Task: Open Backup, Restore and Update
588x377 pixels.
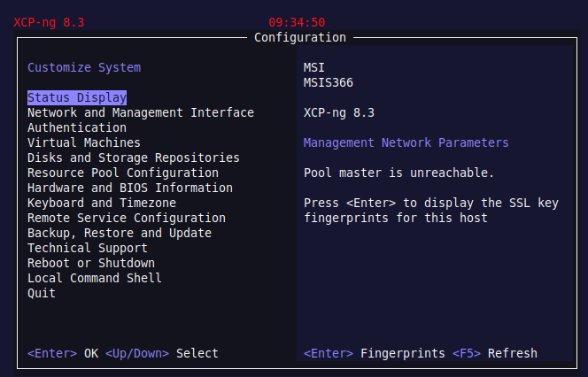Action: pyautogui.click(x=120, y=233)
